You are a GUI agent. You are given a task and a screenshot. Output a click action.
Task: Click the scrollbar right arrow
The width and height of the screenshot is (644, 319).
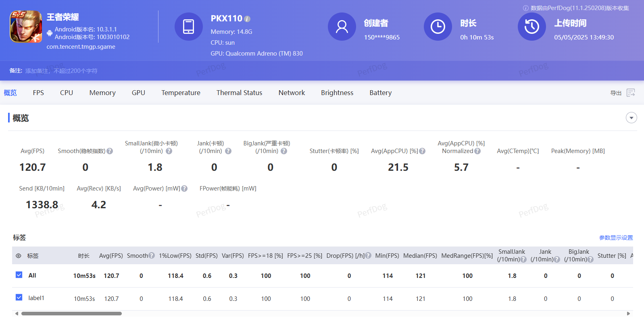point(628,313)
